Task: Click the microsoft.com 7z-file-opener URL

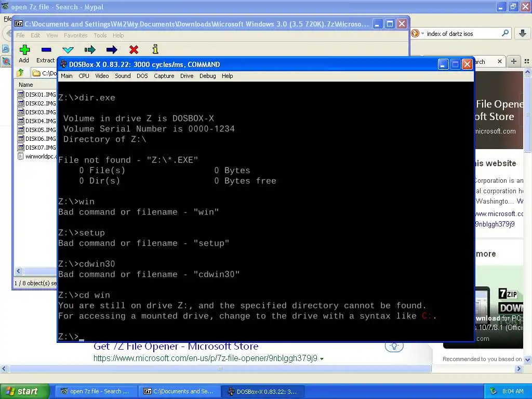Action: [x=205, y=358]
